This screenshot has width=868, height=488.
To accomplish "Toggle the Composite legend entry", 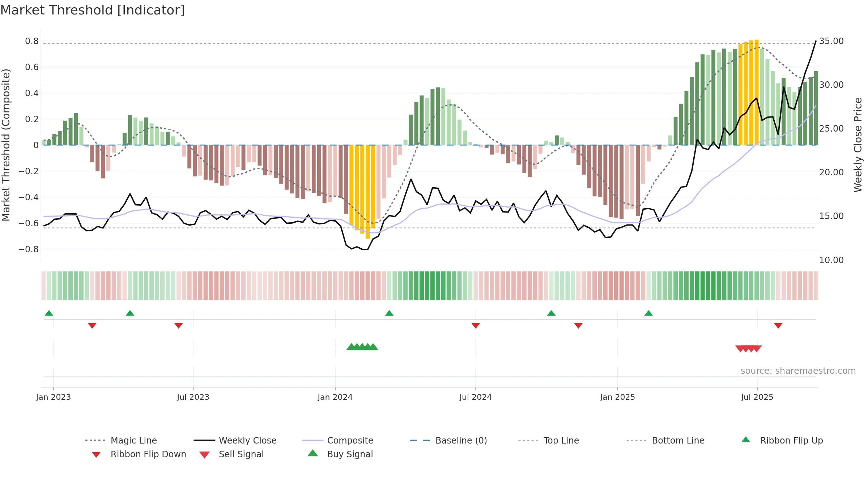I will (x=337, y=440).
